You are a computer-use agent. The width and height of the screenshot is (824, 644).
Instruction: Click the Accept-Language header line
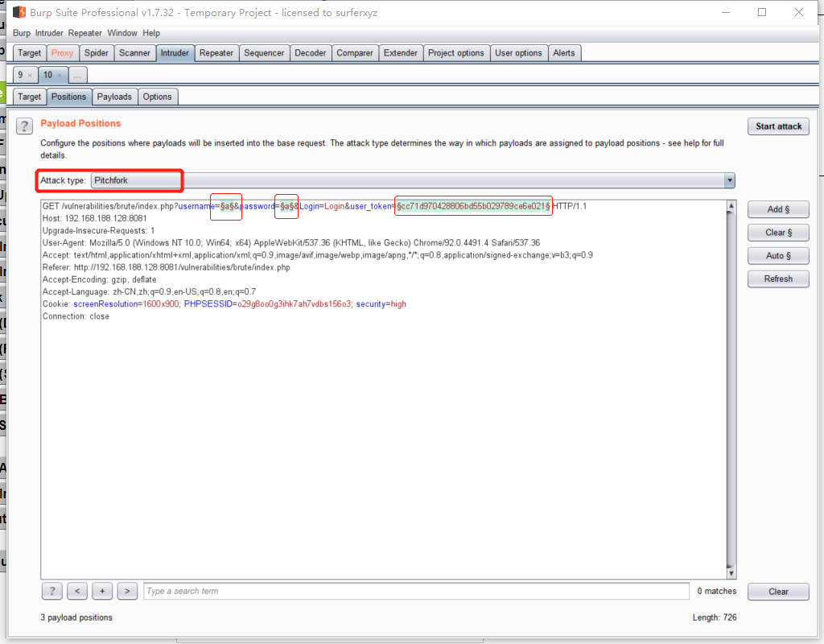(149, 291)
